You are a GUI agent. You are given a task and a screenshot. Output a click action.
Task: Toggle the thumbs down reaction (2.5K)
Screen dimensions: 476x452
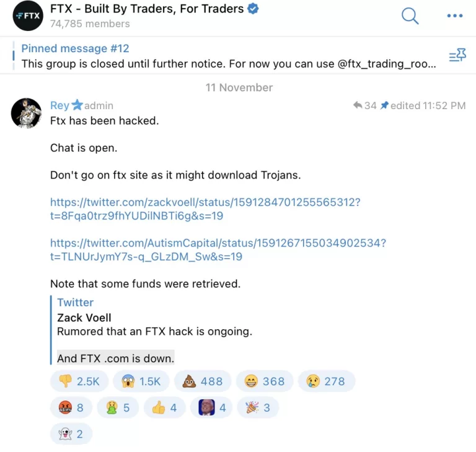pyautogui.click(x=79, y=381)
